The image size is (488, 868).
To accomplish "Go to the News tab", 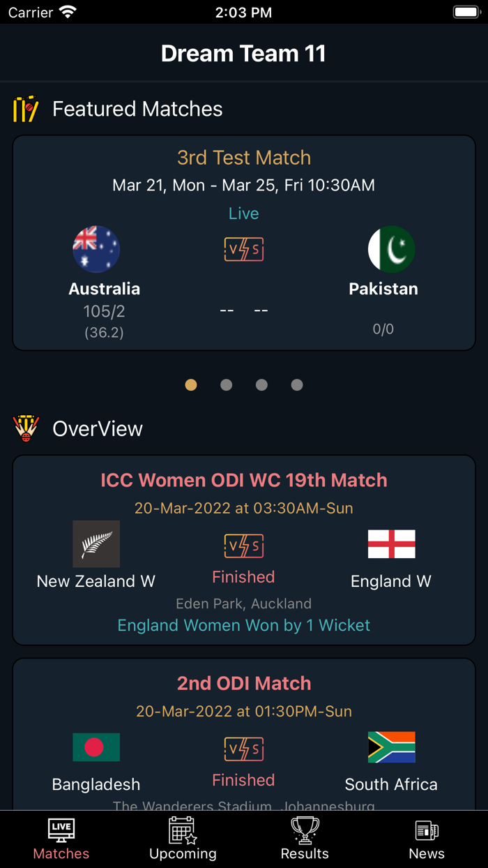I will 427,839.
